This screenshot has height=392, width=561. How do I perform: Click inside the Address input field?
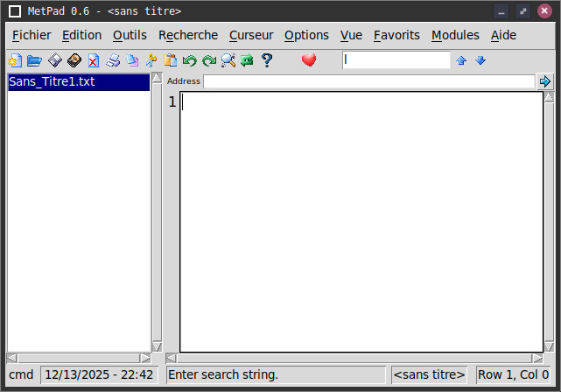point(368,81)
